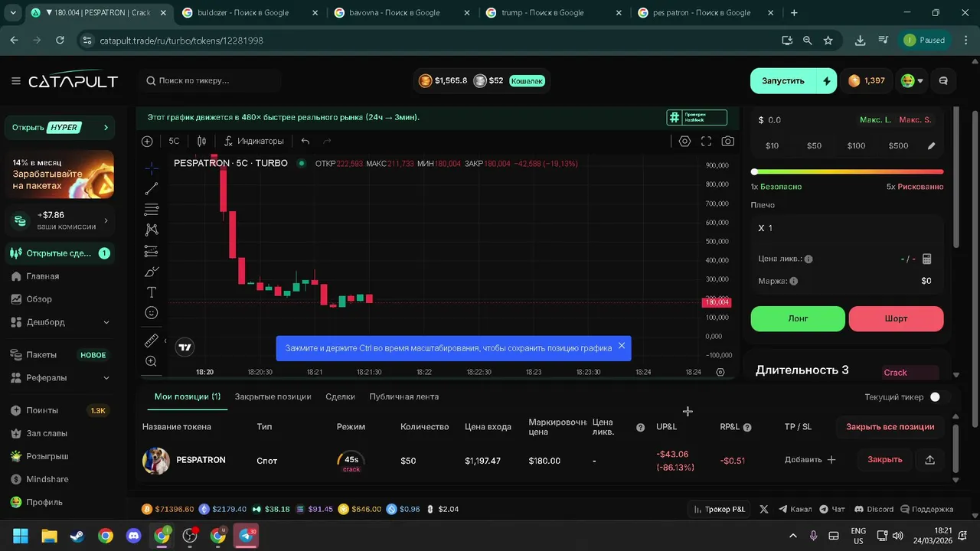Take a chart snapshot with camera icon

click(728, 142)
